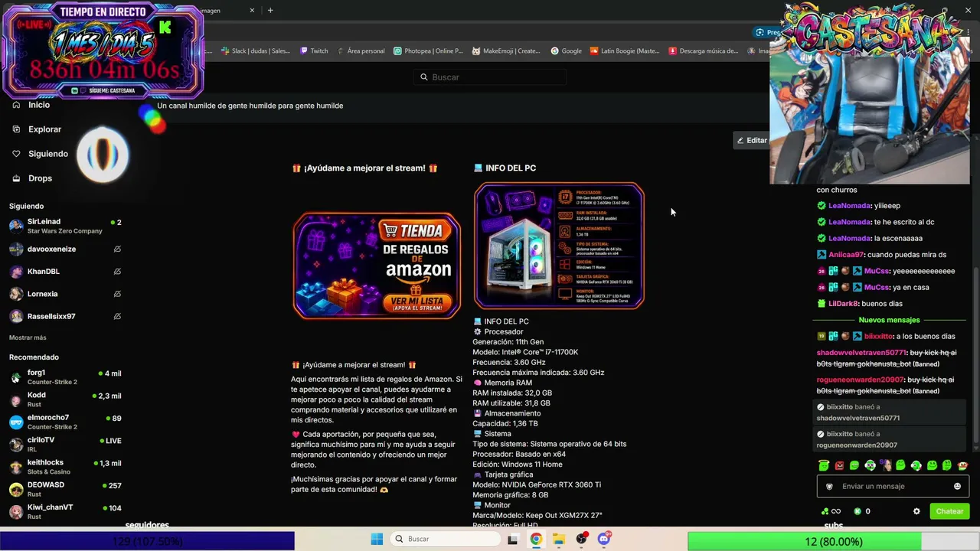980x551 pixels.
Task: Open Rassellsixx97 followed channel
Action: coord(65,316)
